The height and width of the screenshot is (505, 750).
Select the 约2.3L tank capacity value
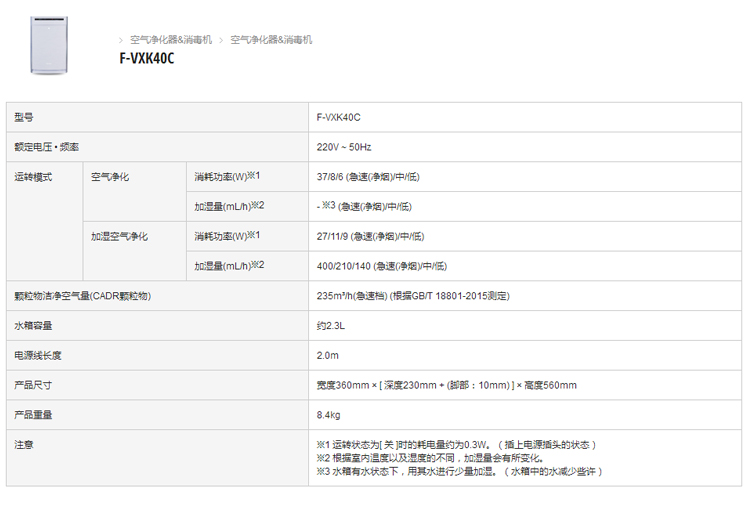331,326
